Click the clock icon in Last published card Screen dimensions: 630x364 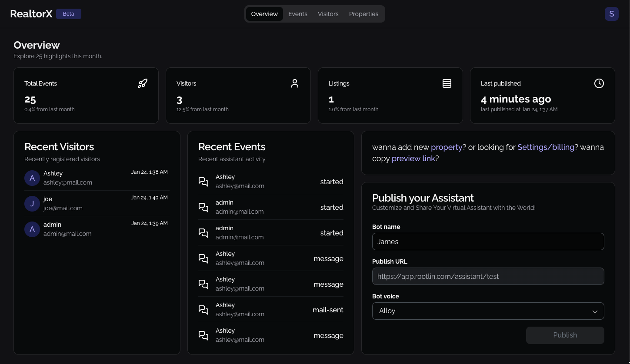pyautogui.click(x=599, y=83)
